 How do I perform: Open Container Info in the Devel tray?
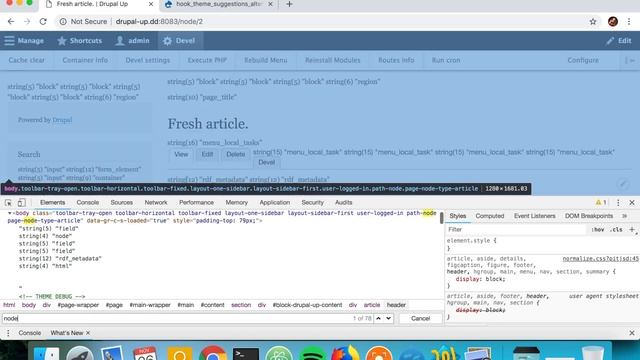pos(85,60)
